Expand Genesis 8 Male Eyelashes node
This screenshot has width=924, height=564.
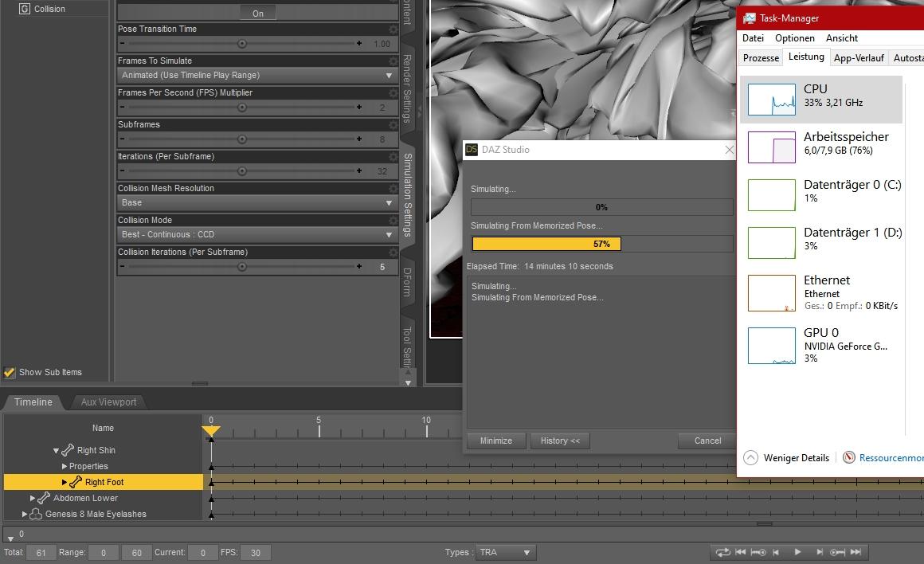coord(25,514)
